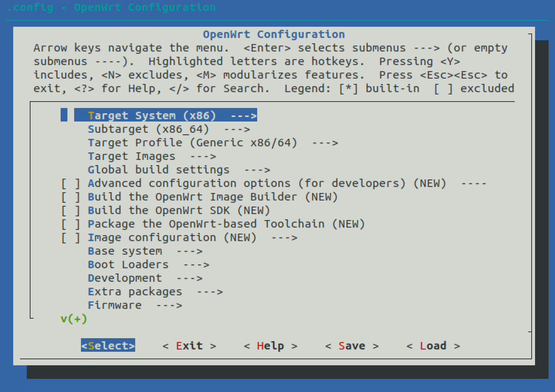Click the Load button
The width and height of the screenshot is (555, 392).
click(x=433, y=346)
